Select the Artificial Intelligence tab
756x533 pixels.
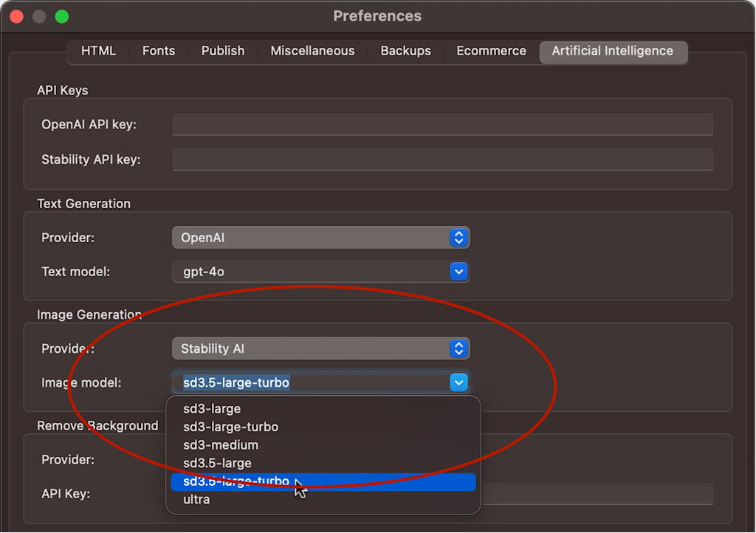point(613,51)
